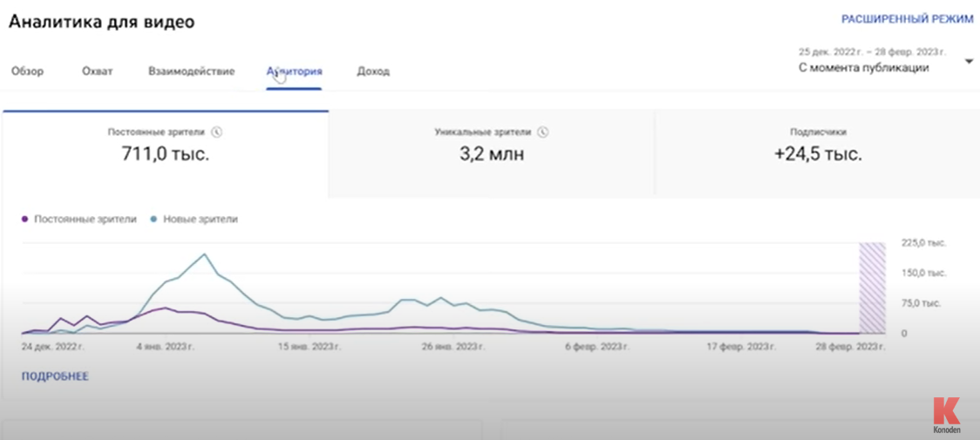Click the new viewers peak on chart
The height and width of the screenshot is (440, 980).
[x=204, y=254]
